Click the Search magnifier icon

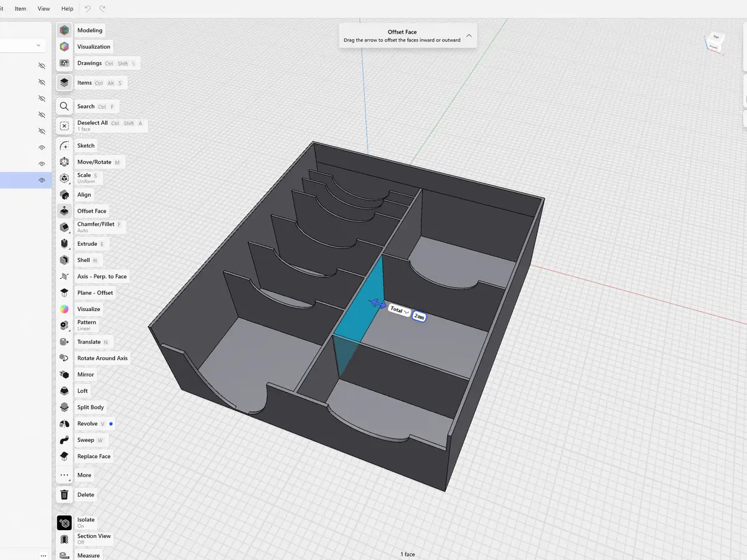64,106
